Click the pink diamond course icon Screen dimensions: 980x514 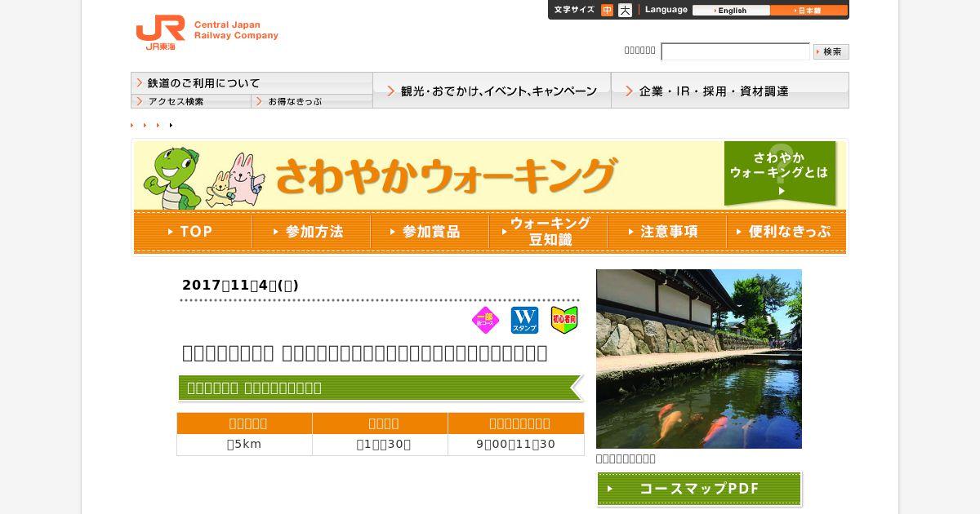click(486, 320)
